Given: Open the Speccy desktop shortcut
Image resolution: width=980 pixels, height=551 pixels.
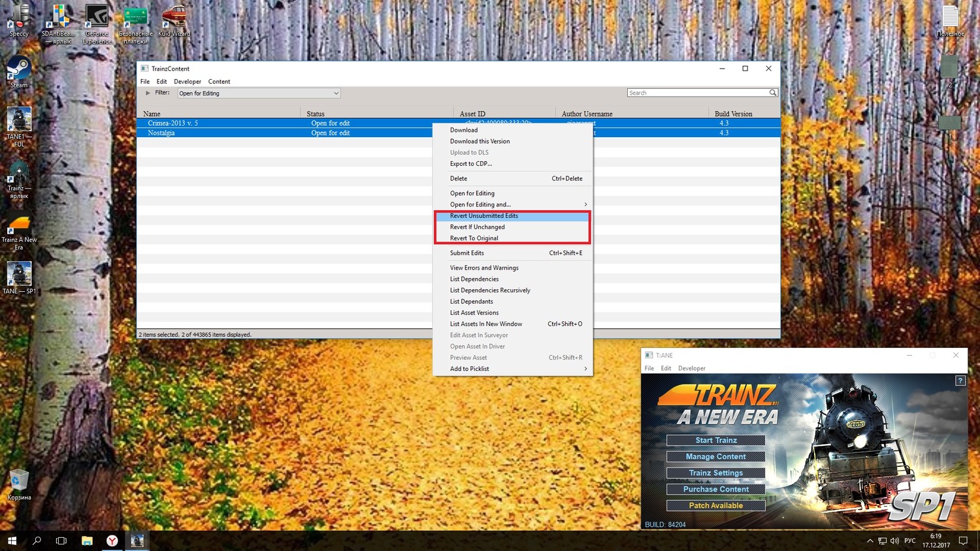Looking at the screenshot, I should coord(19,20).
